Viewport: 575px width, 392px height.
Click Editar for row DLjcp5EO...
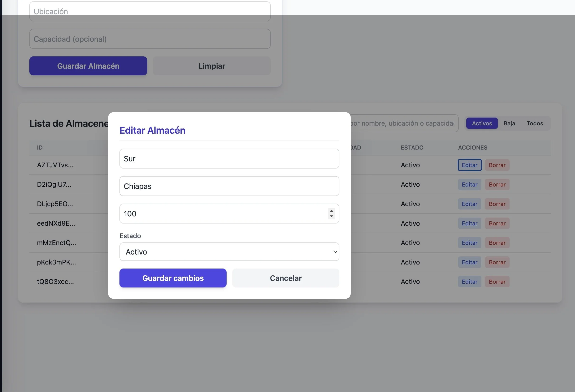click(x=469, y=204)
